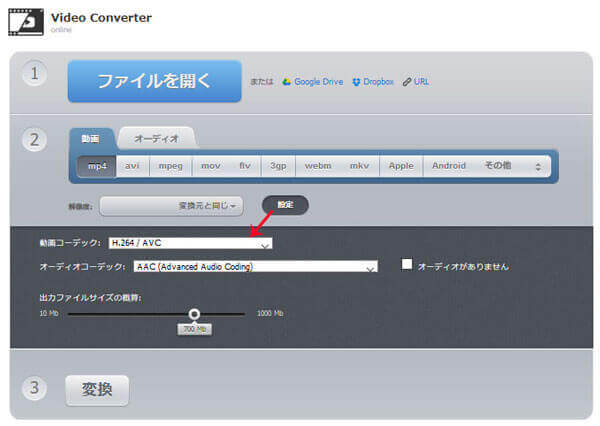Select the mpeg format
The width and height of the screenshot is (600, 426).
171,166
